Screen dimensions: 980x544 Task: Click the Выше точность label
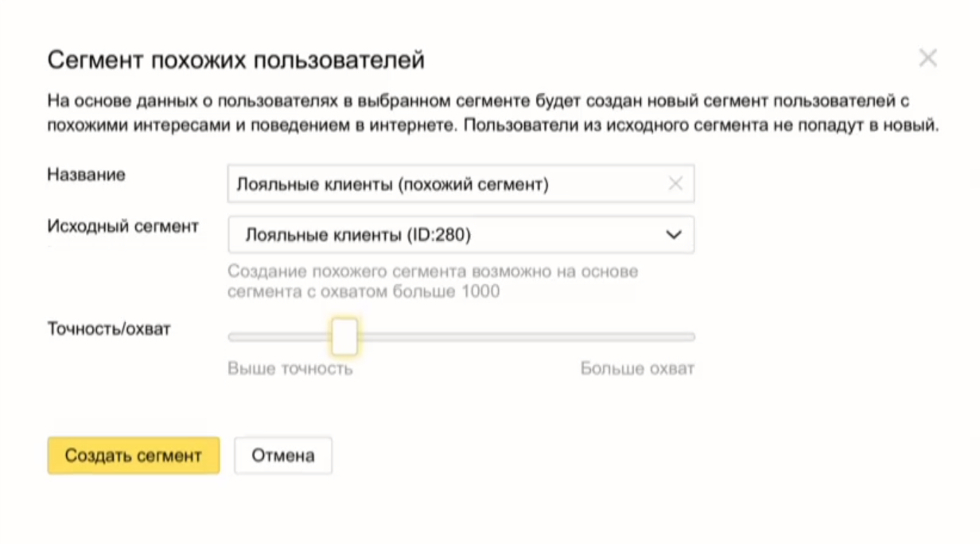(290, 369)
